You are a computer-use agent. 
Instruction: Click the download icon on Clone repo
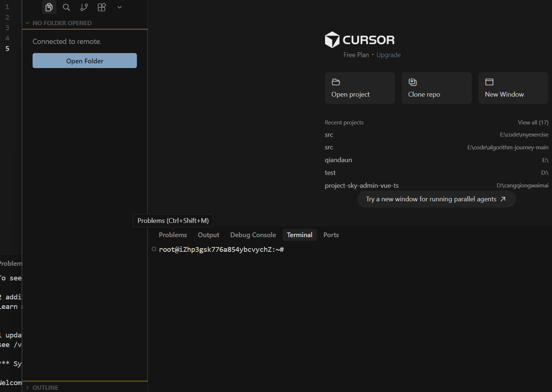(x=413, y=82)
